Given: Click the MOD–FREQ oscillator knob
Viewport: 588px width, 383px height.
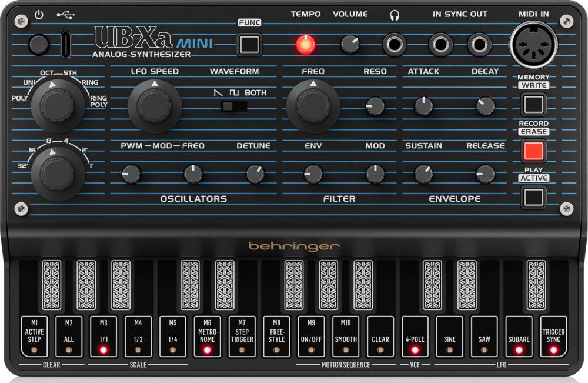Looking at the screenshot, I should point(193,174).
